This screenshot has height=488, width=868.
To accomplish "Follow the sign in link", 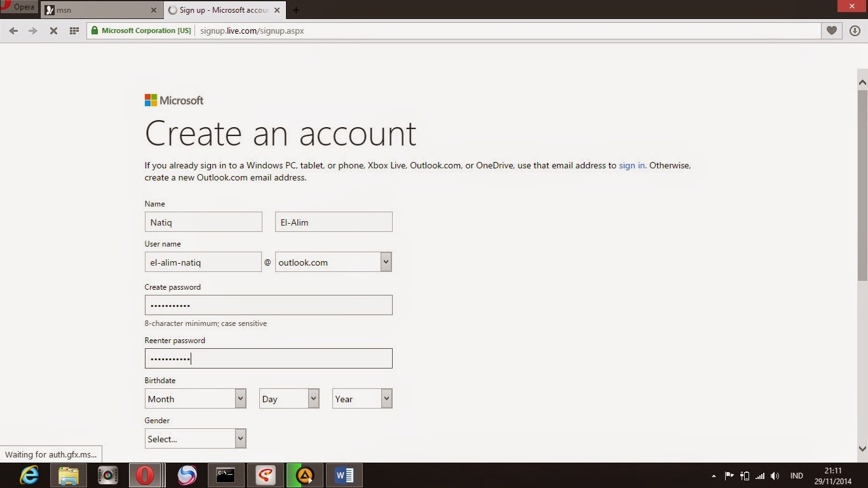I will point(632,165).
